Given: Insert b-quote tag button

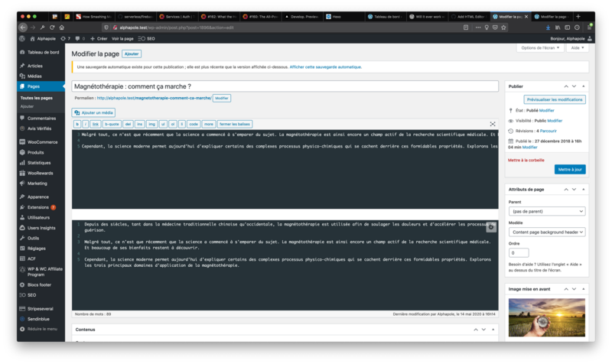Looking at the screenshot, I should (112, 124).
